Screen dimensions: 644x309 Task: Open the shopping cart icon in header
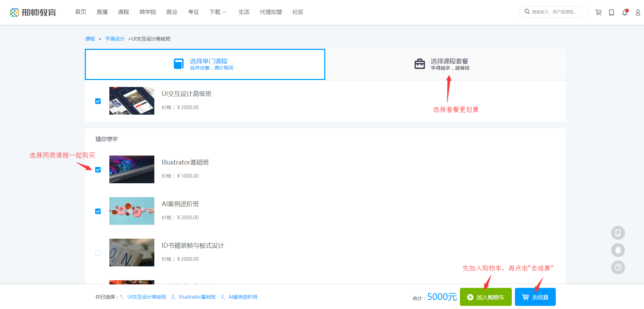(x=598, y=12)
